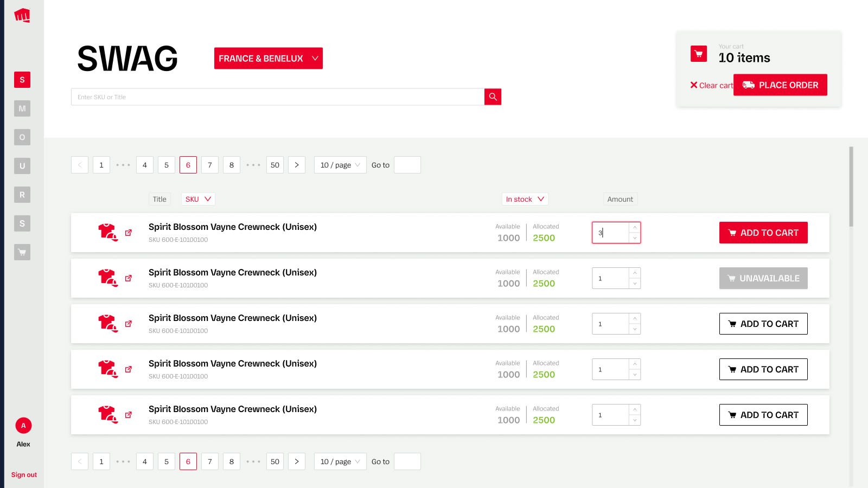Click the amount field in the UNAVAILABLE row

pos(610,278)
